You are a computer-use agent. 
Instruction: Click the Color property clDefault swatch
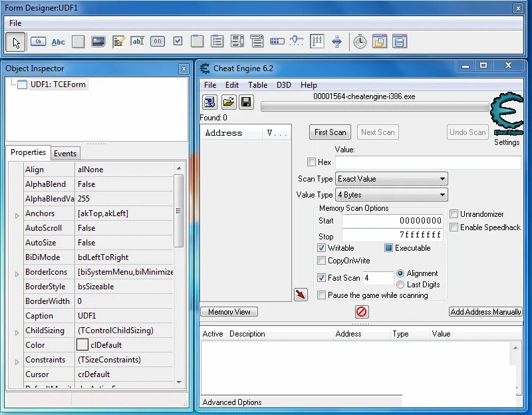pos(82,345)
